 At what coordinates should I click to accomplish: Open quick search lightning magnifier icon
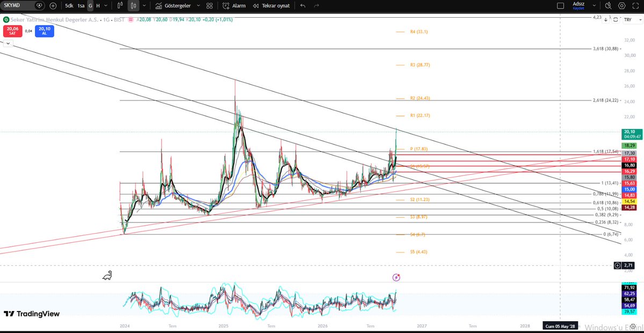coord(609,6)
